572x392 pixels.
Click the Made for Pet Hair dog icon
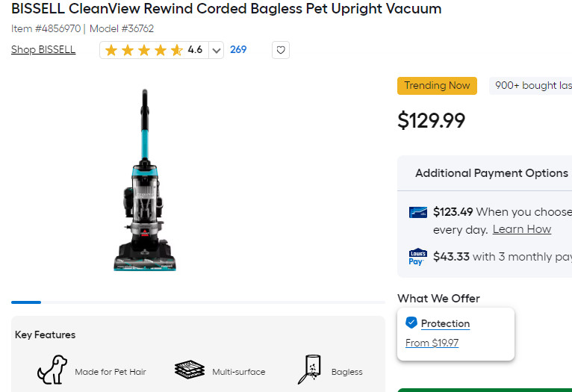point(52,370)
